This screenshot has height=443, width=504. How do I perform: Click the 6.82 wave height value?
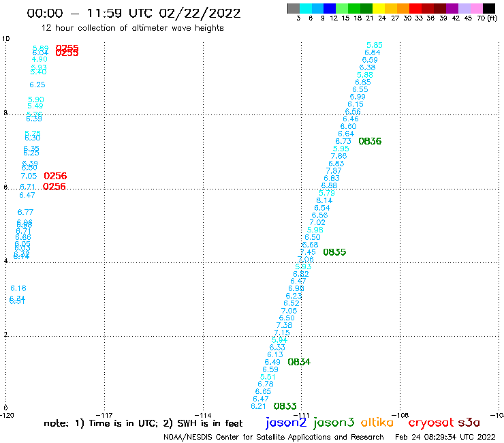[301, 274]
